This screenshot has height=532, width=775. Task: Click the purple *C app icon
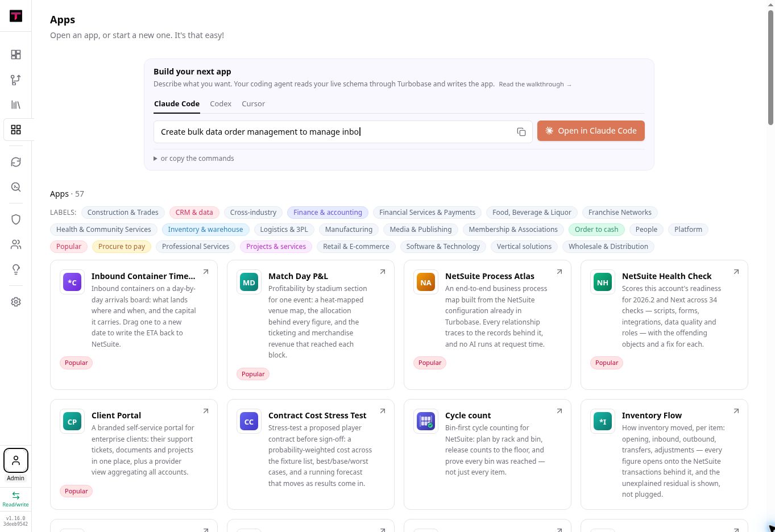72,282
